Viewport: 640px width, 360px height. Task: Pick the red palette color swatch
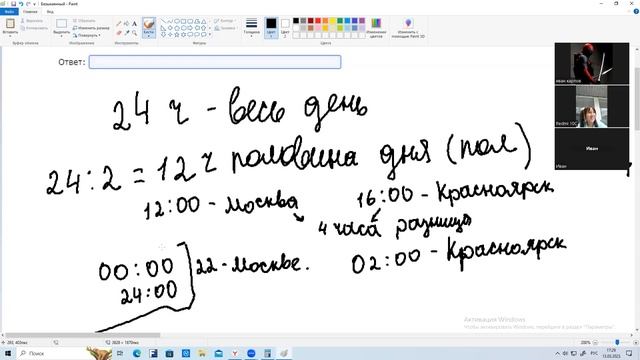point(318,21)
